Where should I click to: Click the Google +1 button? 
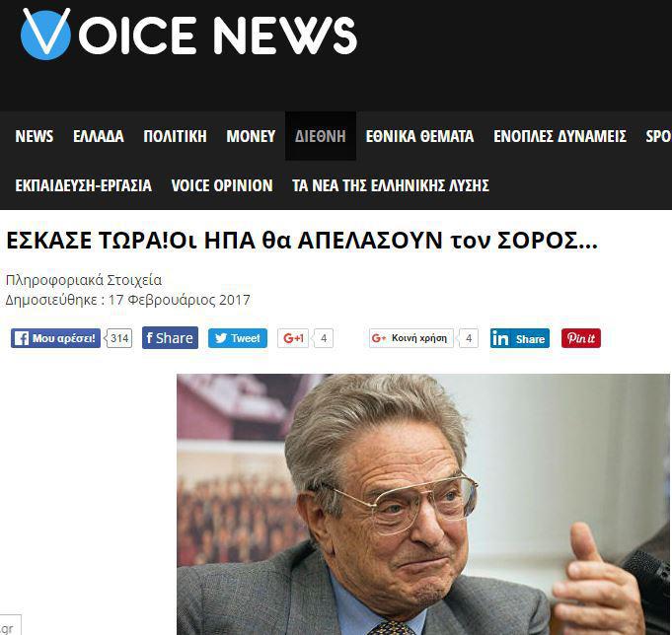(x=293, y=338)
